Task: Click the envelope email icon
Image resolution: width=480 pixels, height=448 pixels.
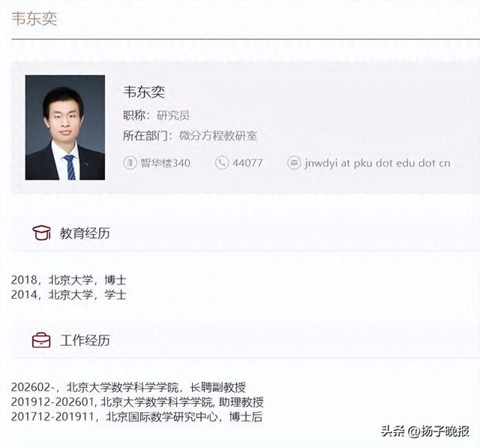Action: pos(294,163)
